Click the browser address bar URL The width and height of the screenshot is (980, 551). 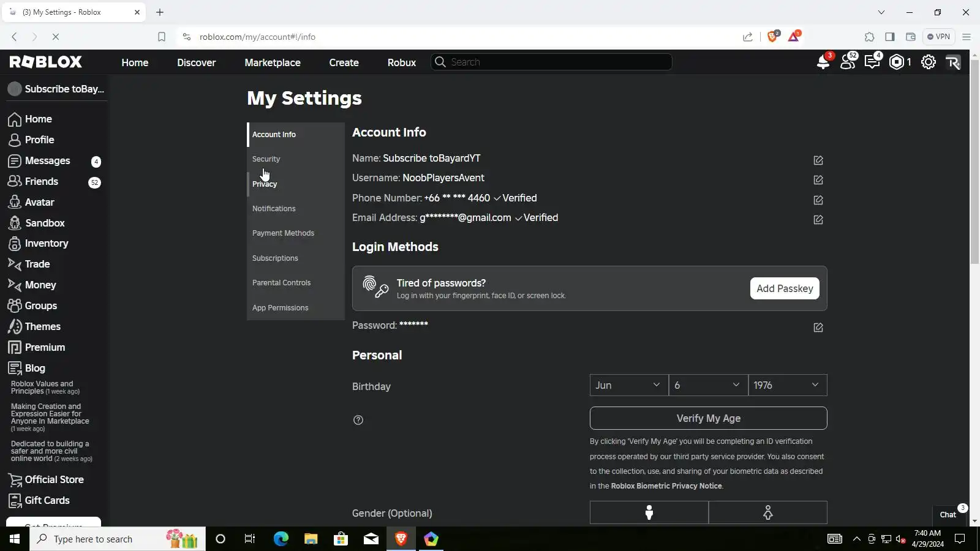(257, 37)
